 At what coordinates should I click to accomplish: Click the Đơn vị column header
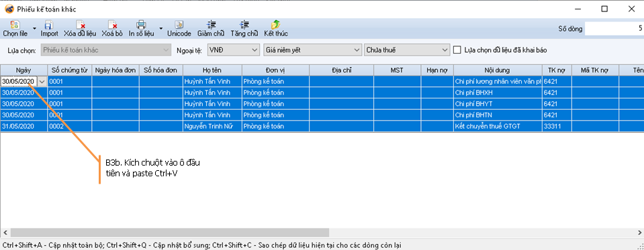[275, 70]
